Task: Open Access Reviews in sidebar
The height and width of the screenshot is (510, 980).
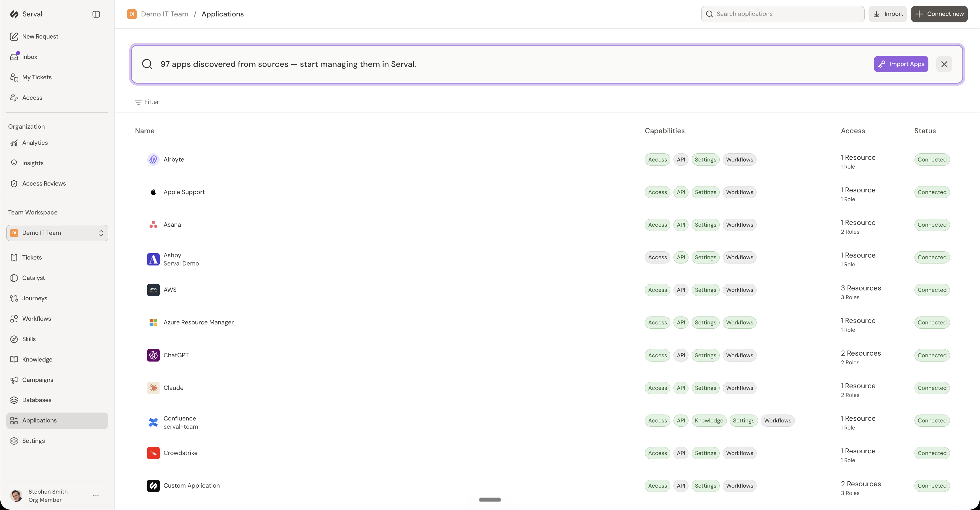Action: (57, 184)
